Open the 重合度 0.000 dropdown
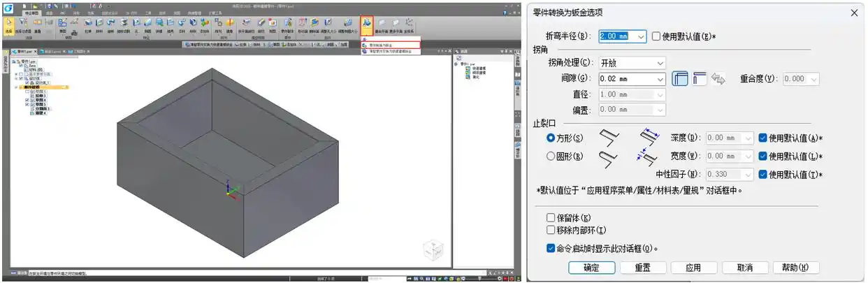The width and height of the screenshot is (868, 283). point(812,79)
